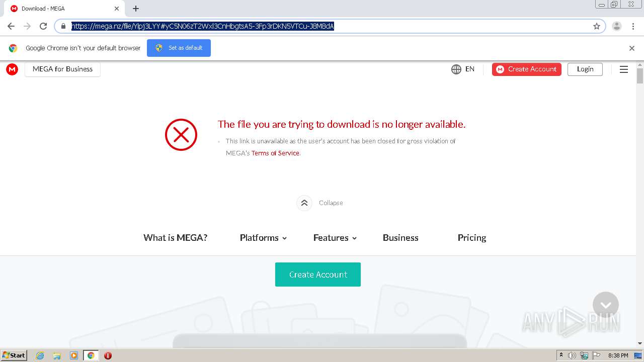Viewport: 644px width, 362px height.
Task: Open Windows Explorer folder in taskbar
Action: point(57,355)
